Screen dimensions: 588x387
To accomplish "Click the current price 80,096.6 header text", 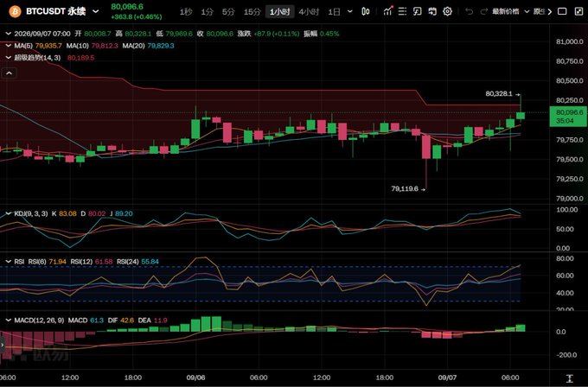I will coord(127,7).
